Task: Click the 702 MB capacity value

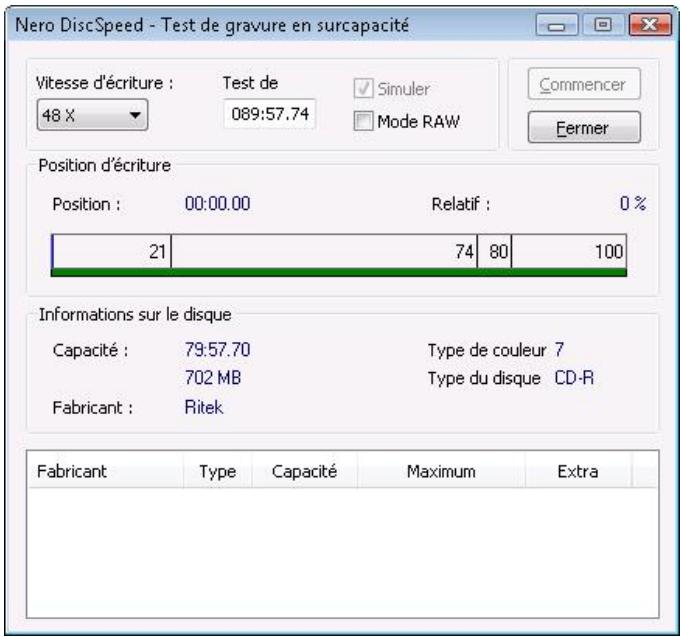Action: [x=213, y=377]
